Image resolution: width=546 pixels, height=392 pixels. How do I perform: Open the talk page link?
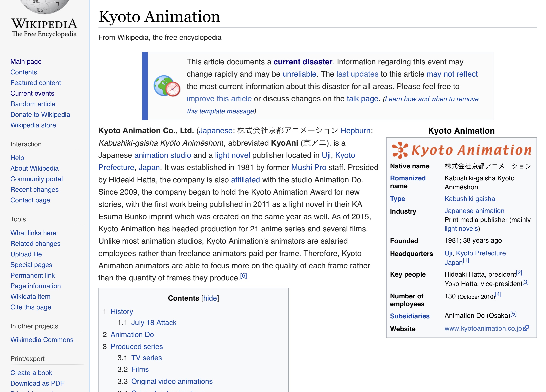pyautogui.click(x=362, y=99)
